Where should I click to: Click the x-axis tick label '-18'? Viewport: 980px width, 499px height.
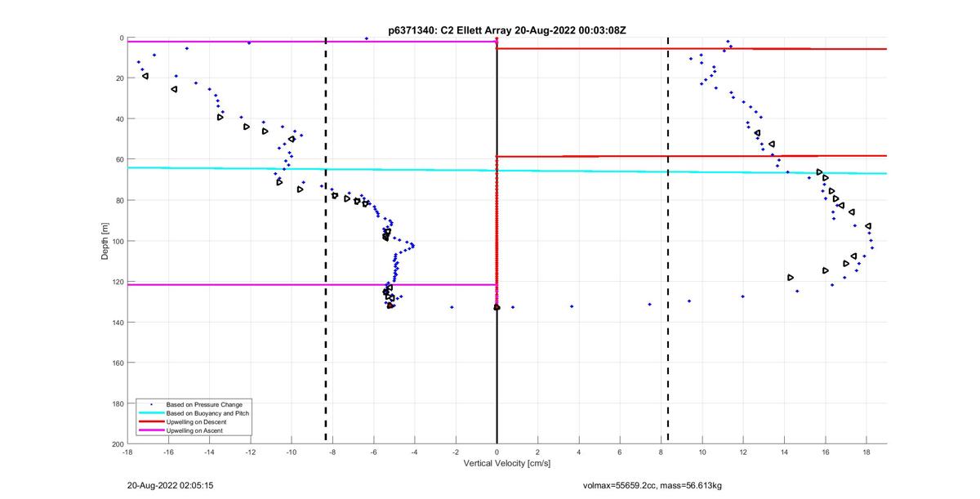coord(127,452)
